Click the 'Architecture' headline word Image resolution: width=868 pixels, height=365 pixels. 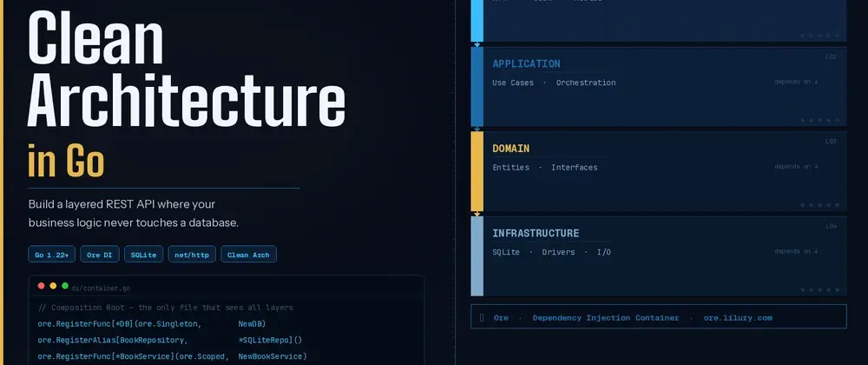point(187,100)
